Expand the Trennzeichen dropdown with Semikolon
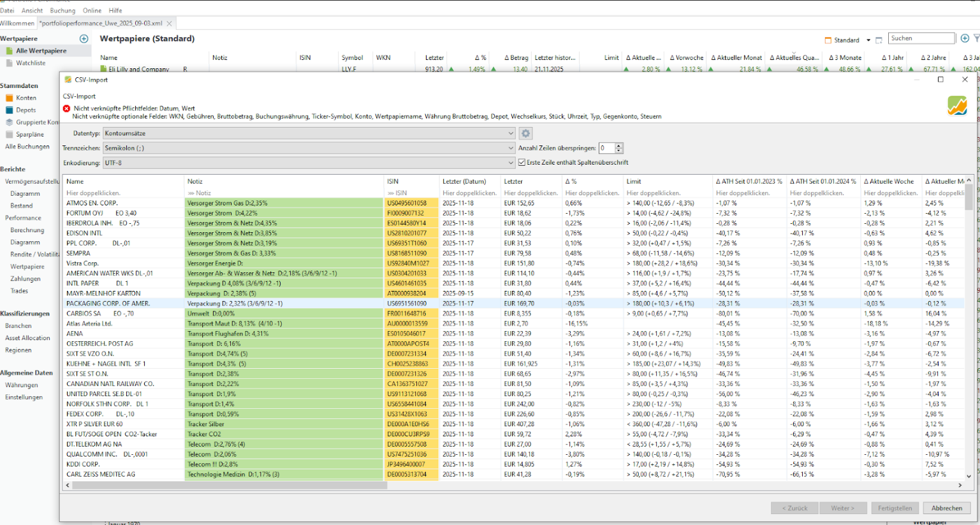The height and width of the screenshot is (525, 980). pyautogui.click(x=309, y=148)
